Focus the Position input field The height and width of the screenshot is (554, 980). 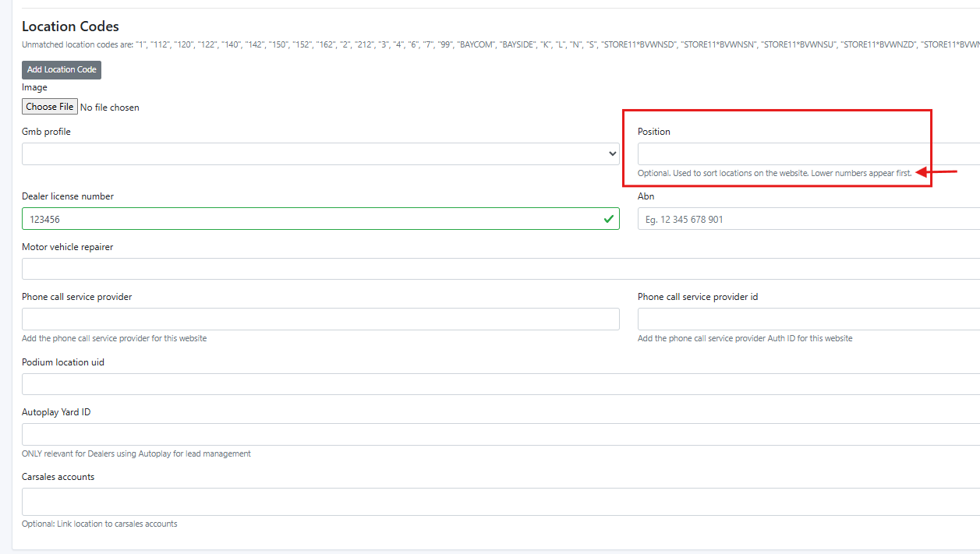808,153
